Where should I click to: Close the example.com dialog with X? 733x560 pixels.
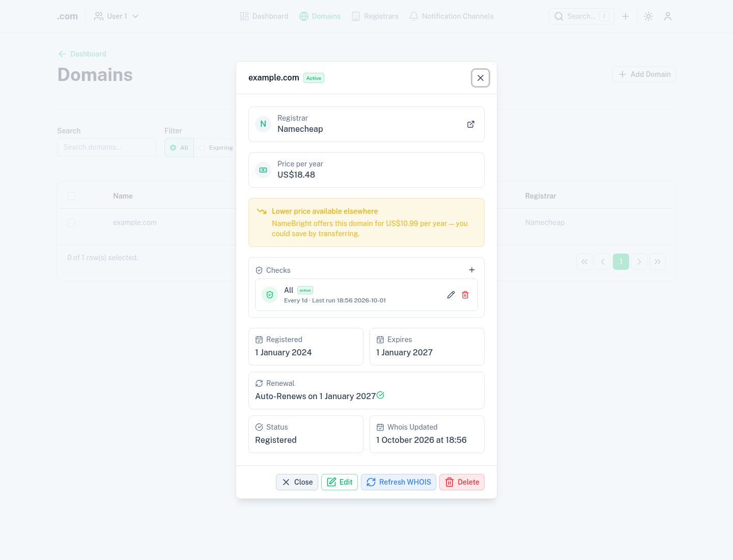click(x=481, y=78)
